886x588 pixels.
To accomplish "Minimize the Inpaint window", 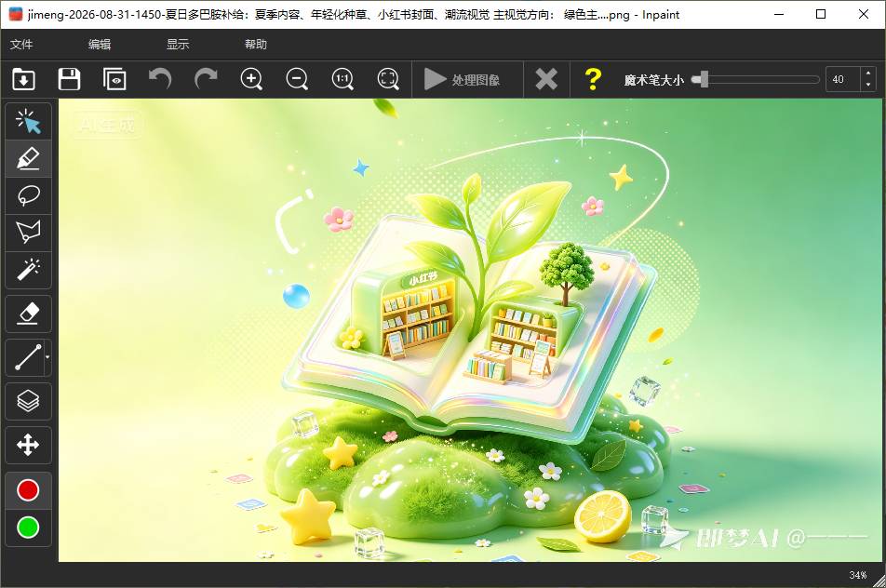I will 779,14.
